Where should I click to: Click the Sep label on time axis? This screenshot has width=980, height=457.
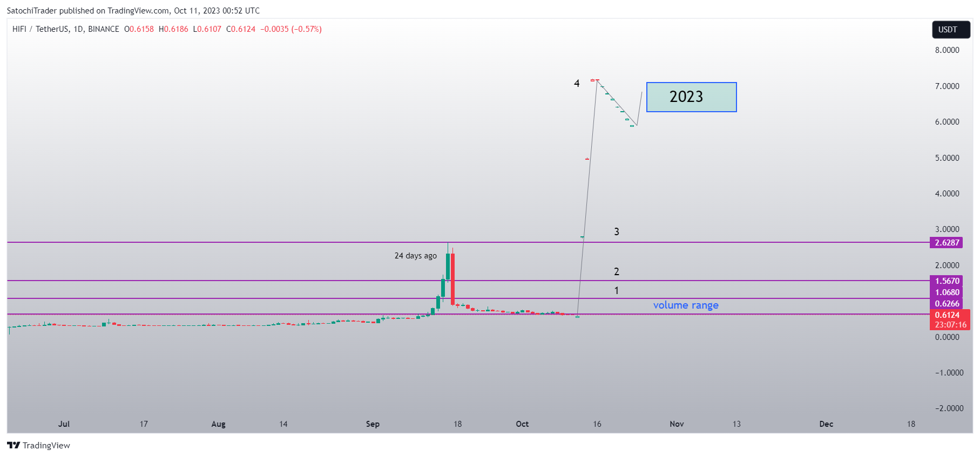pyautogui.click(x=373, y=424)
